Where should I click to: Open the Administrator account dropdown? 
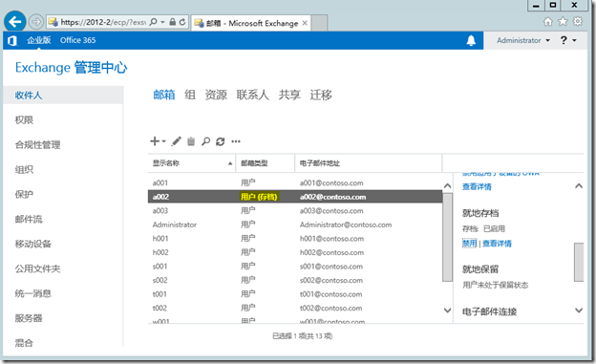click(523, 40)
